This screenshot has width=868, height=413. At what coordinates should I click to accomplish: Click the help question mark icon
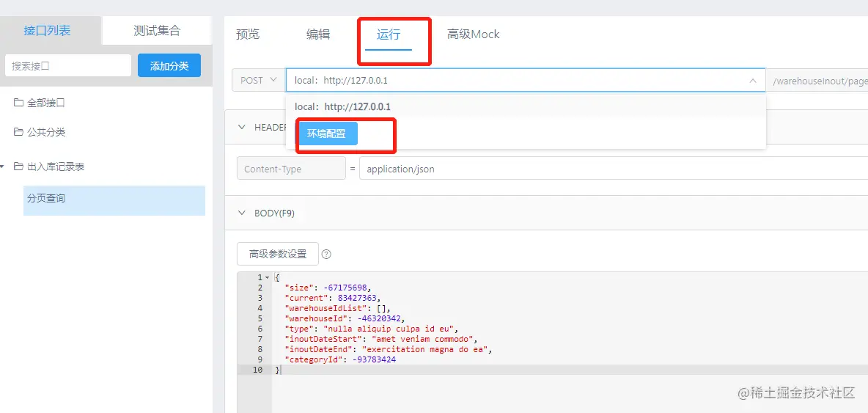[327, 255]
